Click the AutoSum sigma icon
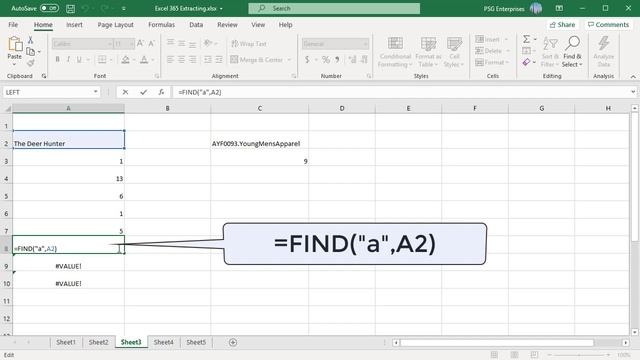Screen dimensions: 640x360 click(x=527, y=39)
